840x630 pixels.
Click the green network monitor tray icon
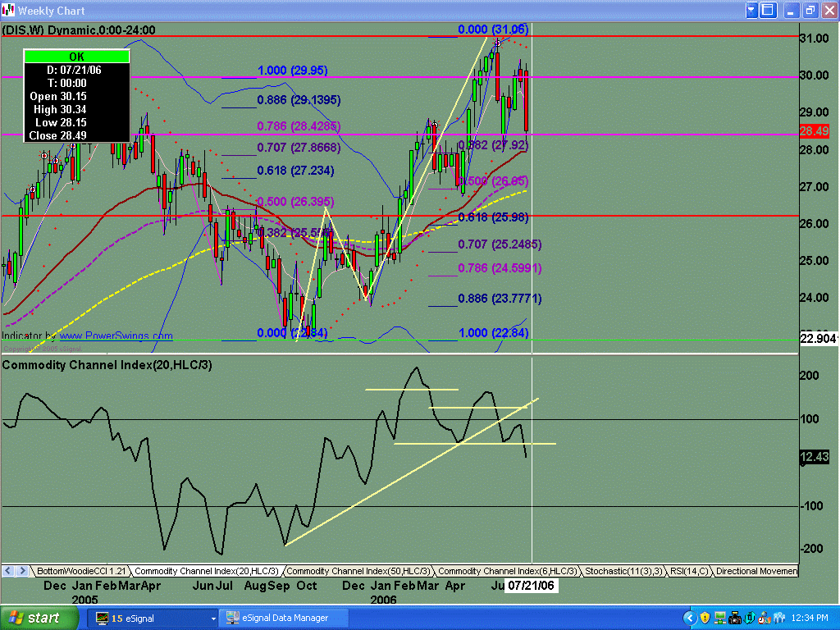(720, 619)
